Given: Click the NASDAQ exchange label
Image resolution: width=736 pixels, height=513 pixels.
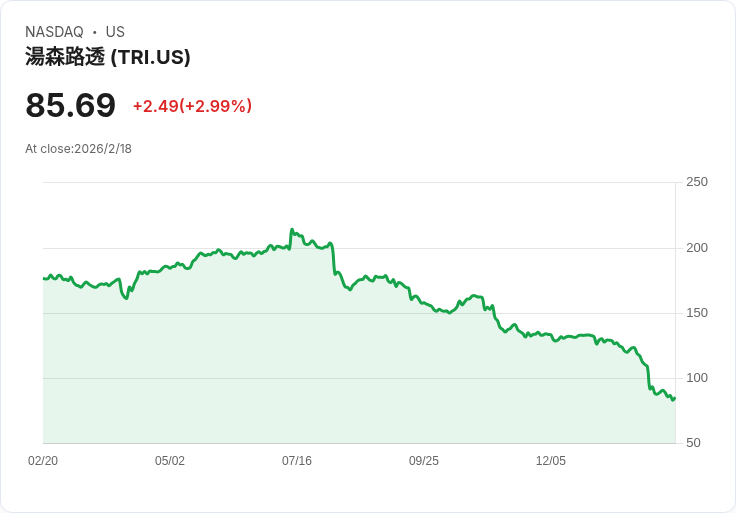Looking at the screenshot, I should (54, 32).
